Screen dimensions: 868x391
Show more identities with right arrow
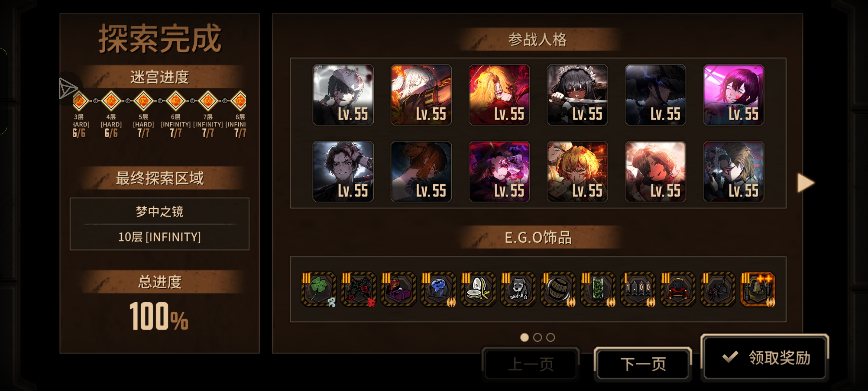[805, 183]
